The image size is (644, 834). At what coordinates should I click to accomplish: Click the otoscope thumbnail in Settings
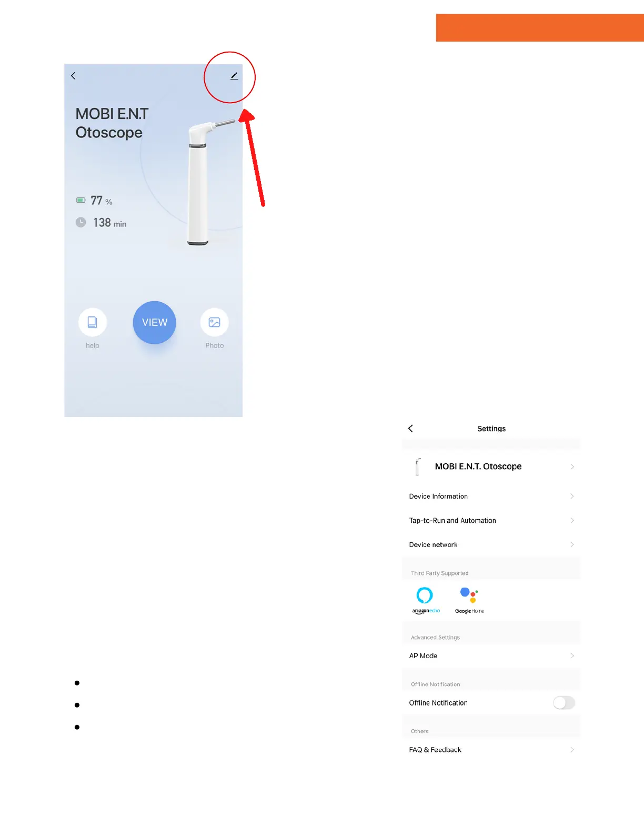click(x=418, y=466)
